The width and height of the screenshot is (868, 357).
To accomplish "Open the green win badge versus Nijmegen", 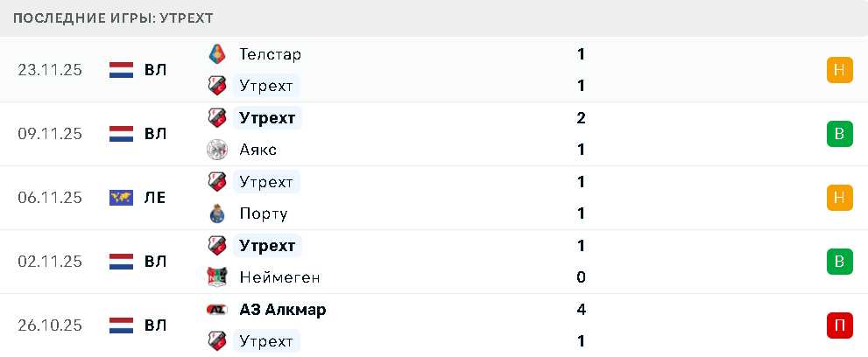I will [x=839, y=262].
